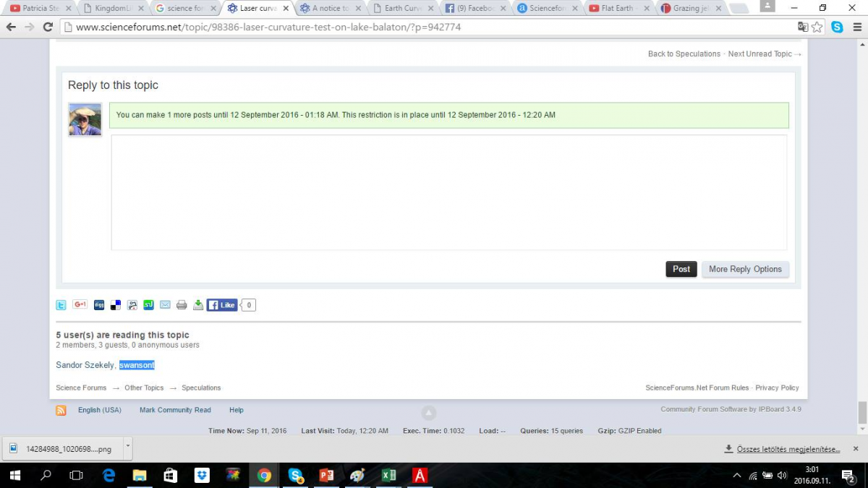Show hidden system tray icons
The image size is (868, 488).
click(737, 475)
